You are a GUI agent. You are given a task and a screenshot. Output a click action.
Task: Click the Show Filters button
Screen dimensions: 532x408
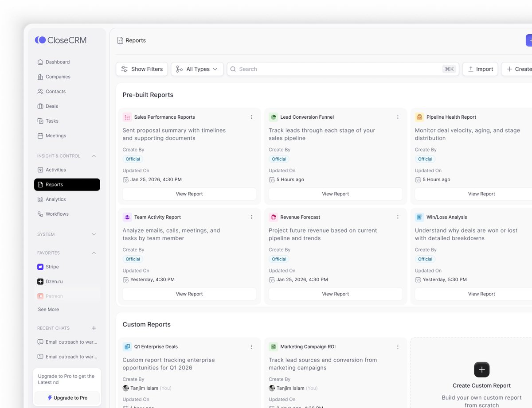(142, 69)
